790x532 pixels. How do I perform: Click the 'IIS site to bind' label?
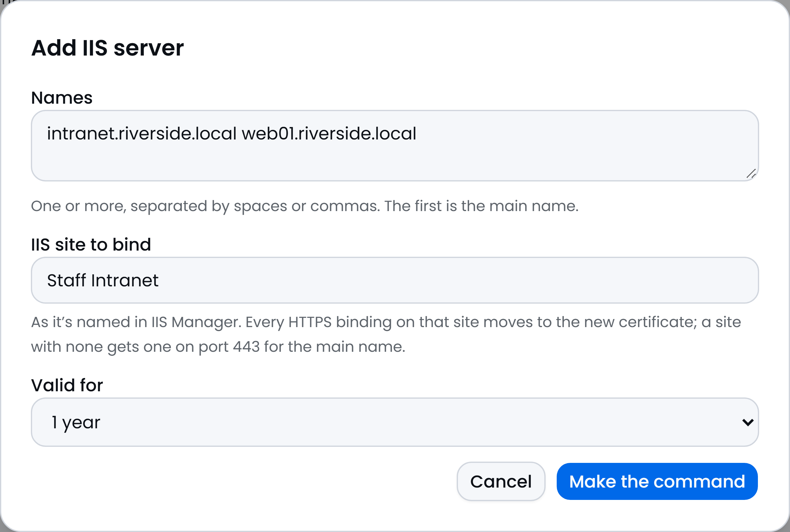[x=91, y=245]
